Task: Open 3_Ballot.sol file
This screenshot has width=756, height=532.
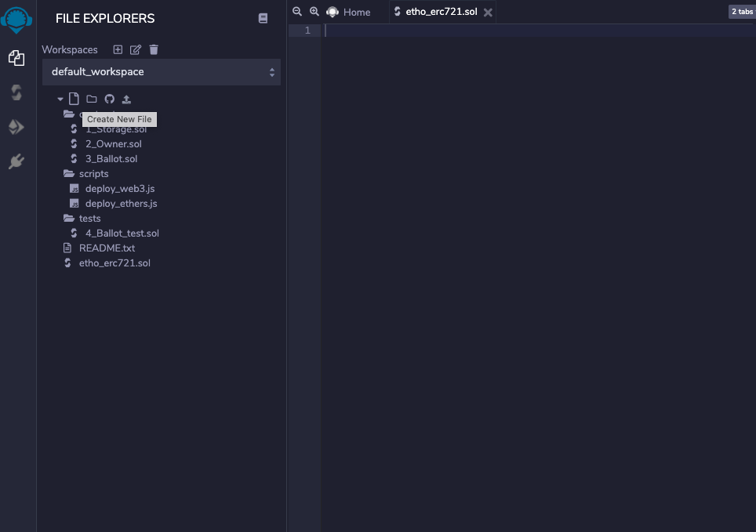Action: [111, 158]
